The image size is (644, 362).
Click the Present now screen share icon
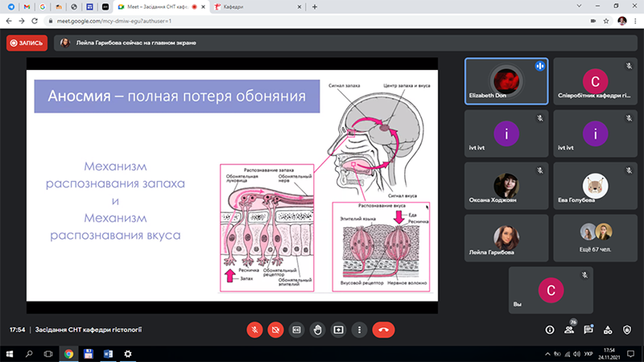(x=338, y=329)
